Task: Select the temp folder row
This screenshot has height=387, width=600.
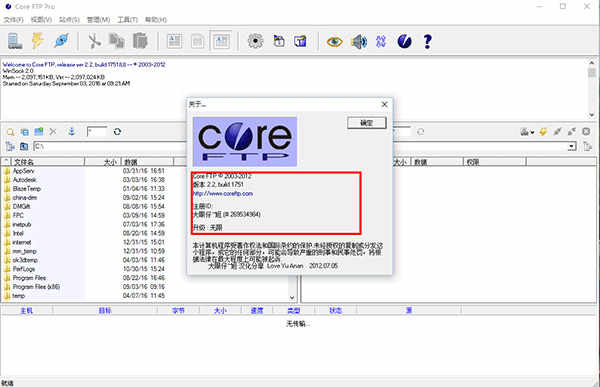Action: click(x=18, y=296)
